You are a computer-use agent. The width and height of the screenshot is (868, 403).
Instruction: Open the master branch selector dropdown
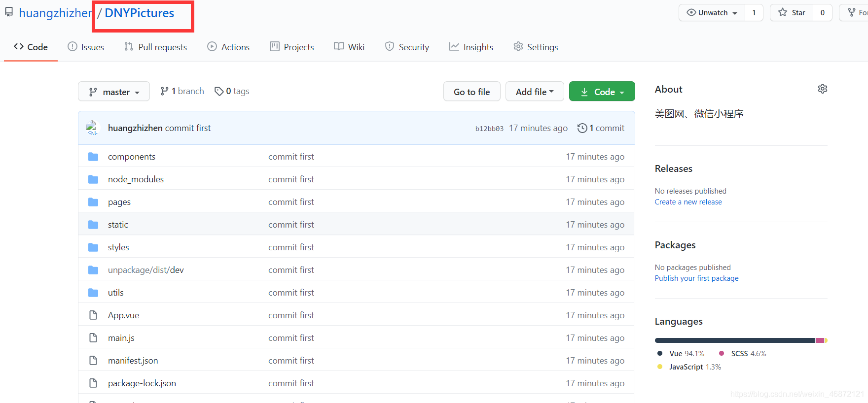(114, 92)
